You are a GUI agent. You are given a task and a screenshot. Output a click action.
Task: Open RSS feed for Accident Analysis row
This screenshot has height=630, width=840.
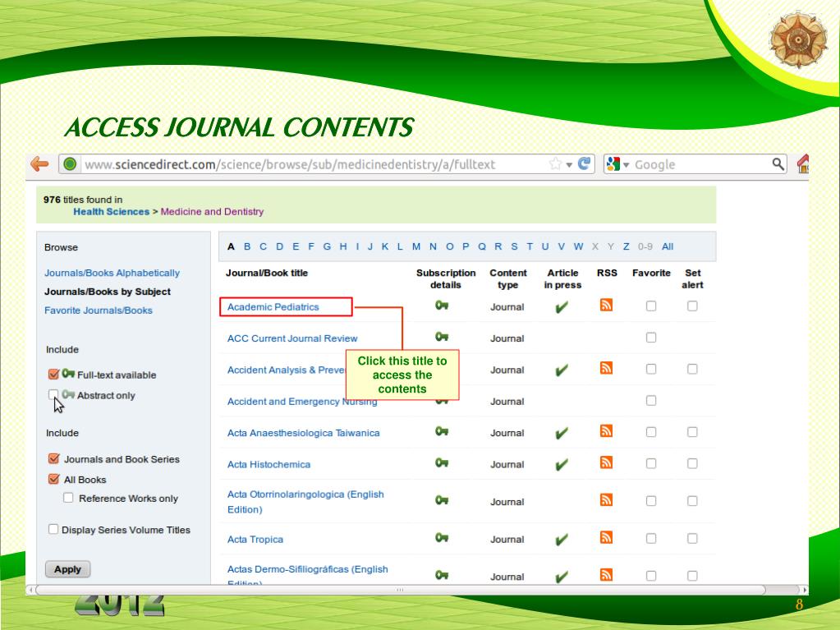(606, 368)
